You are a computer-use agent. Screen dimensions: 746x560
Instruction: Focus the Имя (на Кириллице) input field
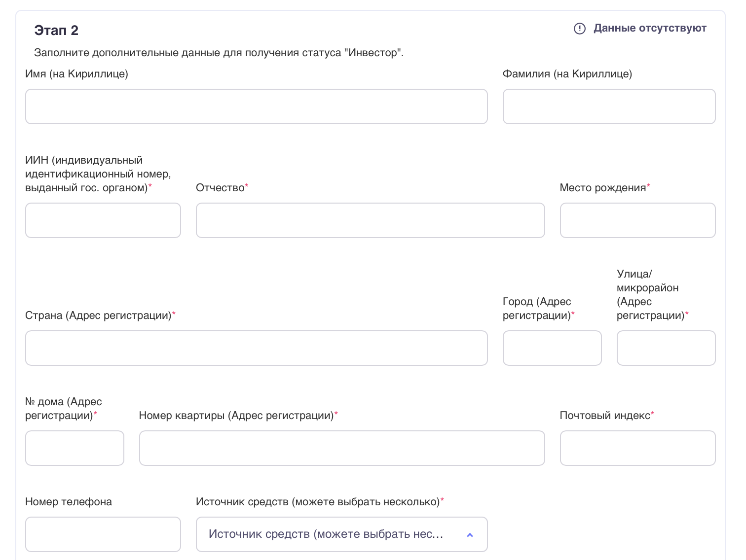pyautogui.click(x=256, y=106)
